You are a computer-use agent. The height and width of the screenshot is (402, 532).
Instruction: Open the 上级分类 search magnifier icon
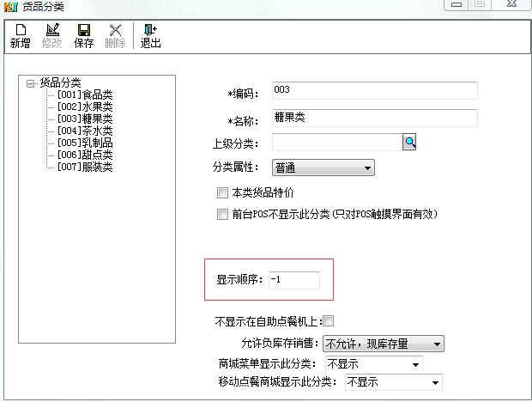(x=409, y=142)
